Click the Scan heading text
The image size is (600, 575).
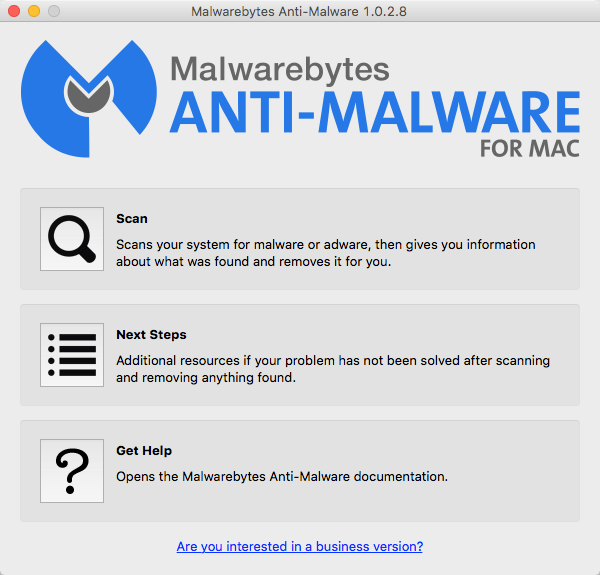point(132,218)
